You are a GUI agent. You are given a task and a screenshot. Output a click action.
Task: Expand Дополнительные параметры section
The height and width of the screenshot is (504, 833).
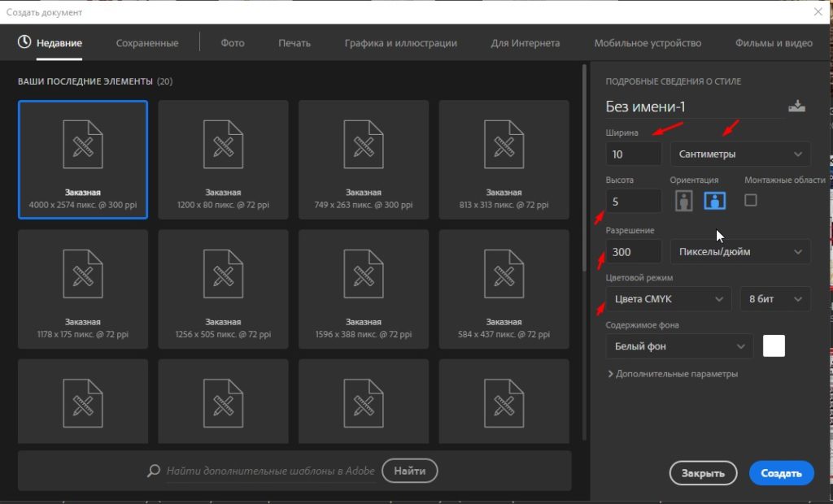673,374
